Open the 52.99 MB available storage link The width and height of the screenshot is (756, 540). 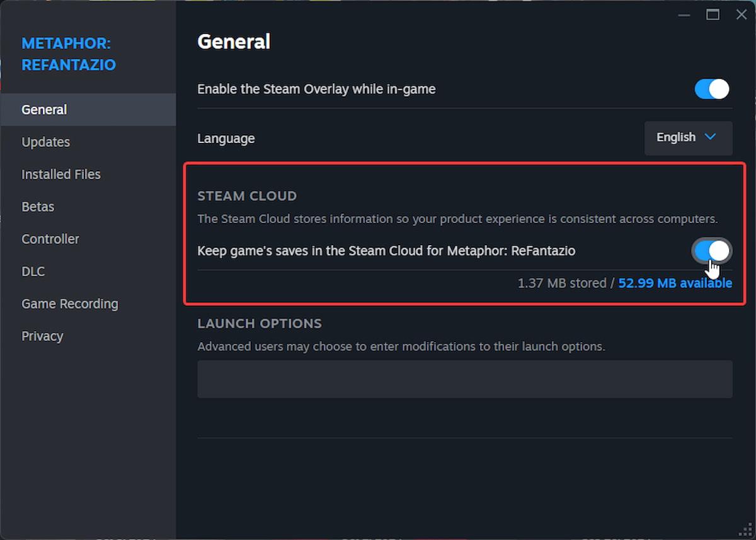[675, 283]
